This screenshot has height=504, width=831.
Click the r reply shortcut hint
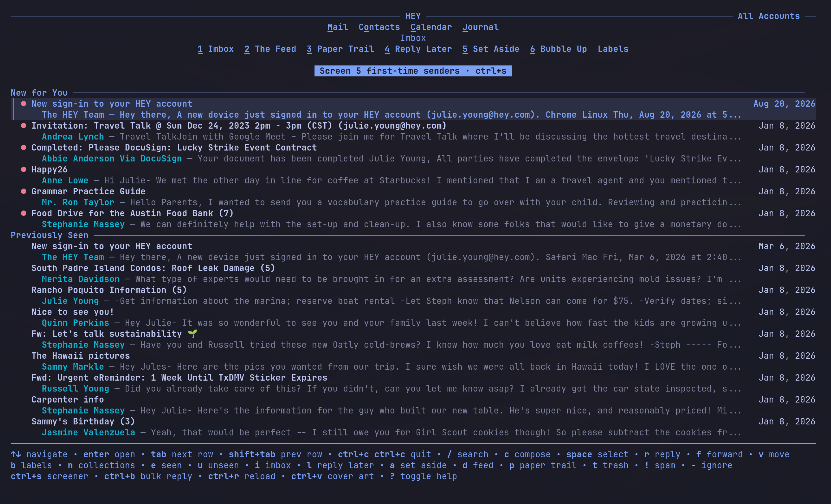point(662,454)
